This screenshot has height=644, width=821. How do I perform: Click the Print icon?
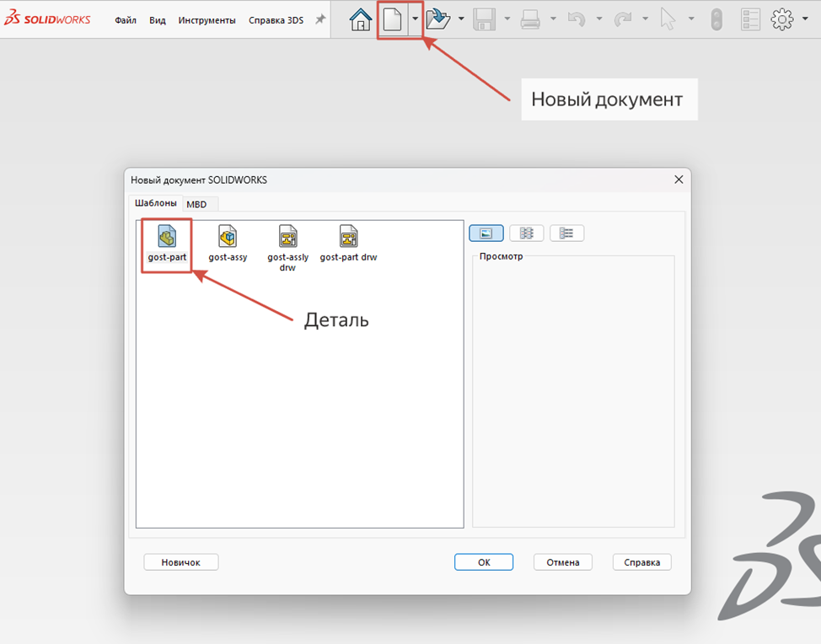[530, 19]
